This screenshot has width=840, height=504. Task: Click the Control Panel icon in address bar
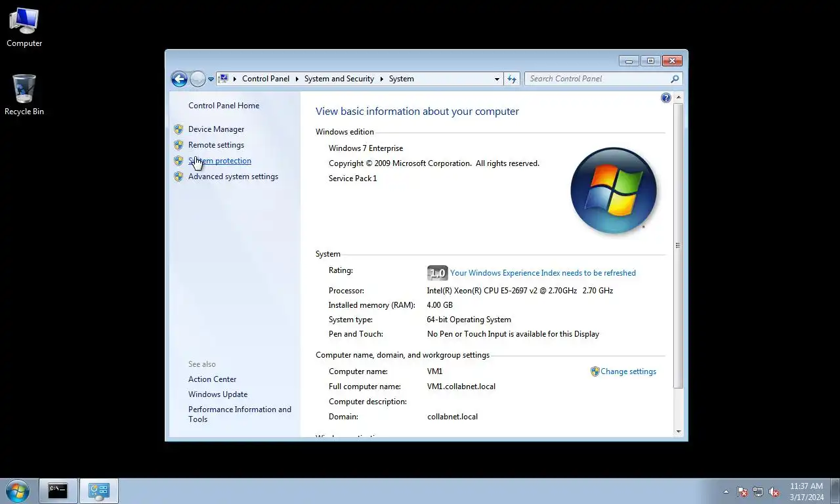coord(223,79)
